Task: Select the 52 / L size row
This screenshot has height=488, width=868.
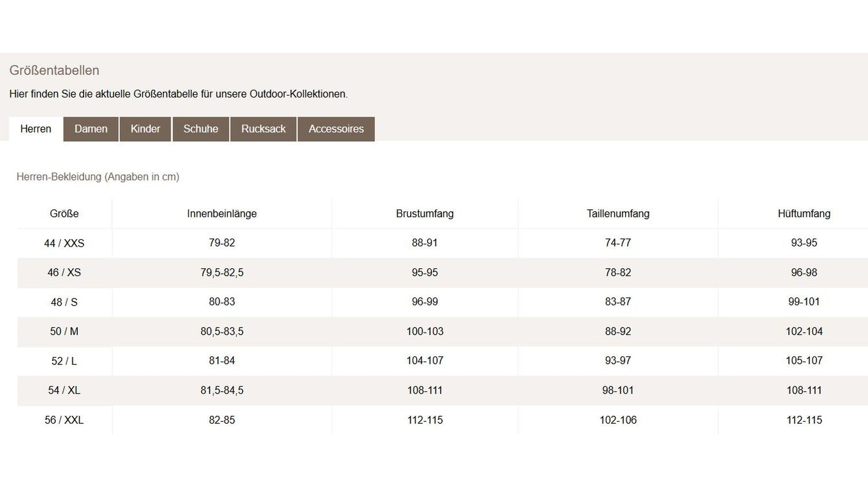Action: [x=64, y=361]
